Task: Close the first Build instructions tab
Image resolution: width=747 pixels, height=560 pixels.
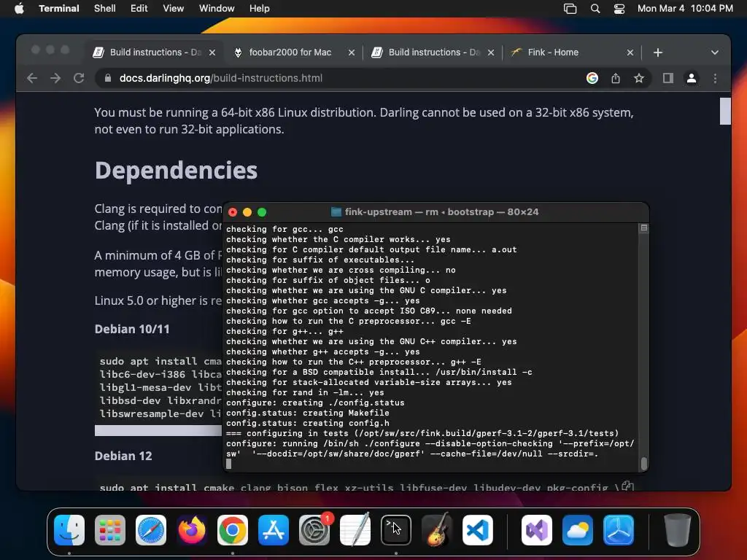Action: 212,52
